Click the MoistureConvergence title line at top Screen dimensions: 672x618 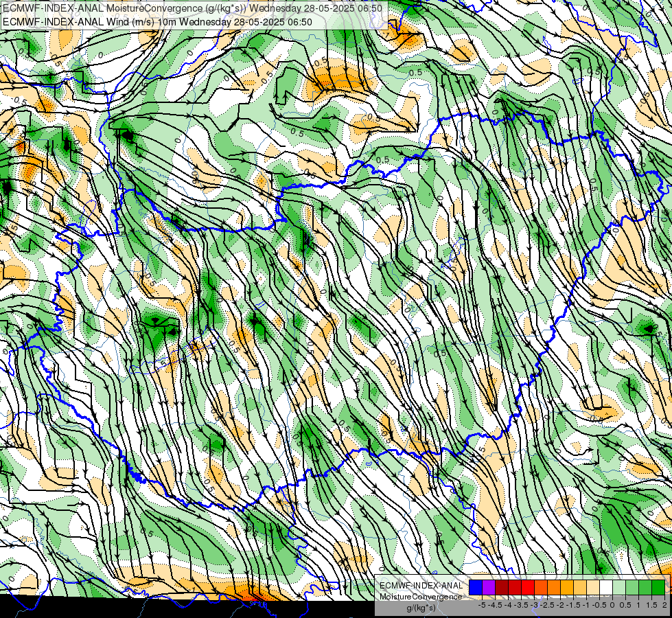coord(192,8)
